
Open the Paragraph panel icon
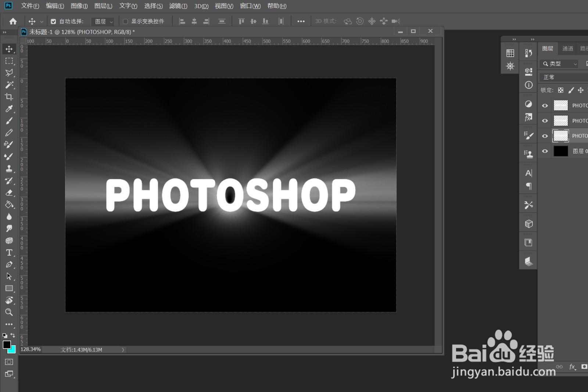point(528,186)
